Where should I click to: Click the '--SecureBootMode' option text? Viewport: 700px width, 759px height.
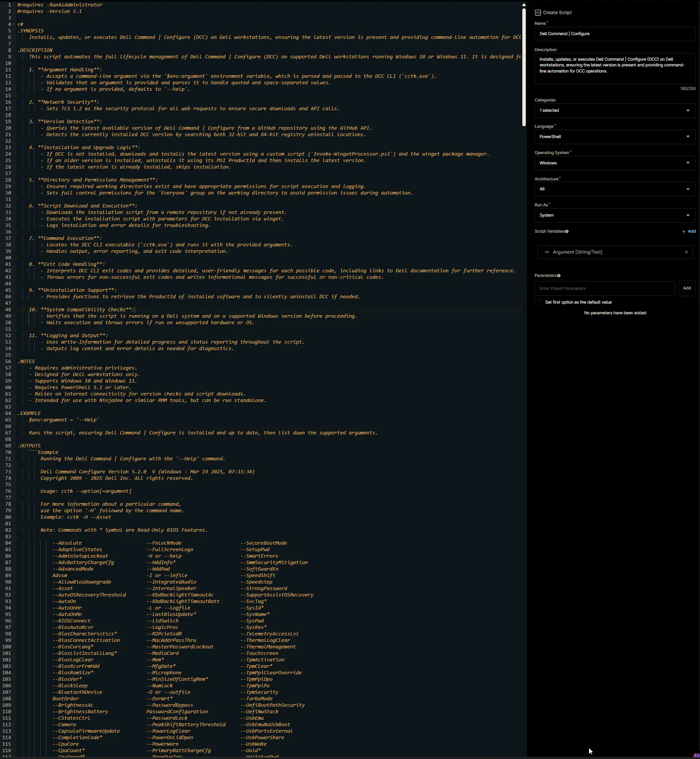coord(264,543)
